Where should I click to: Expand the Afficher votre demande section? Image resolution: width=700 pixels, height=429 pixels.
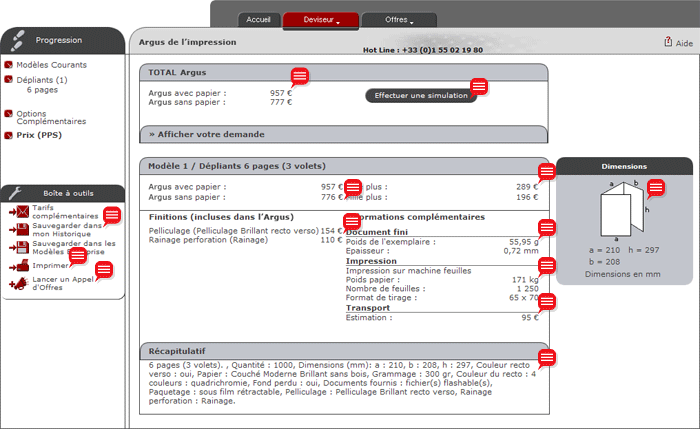pos(343,134)
